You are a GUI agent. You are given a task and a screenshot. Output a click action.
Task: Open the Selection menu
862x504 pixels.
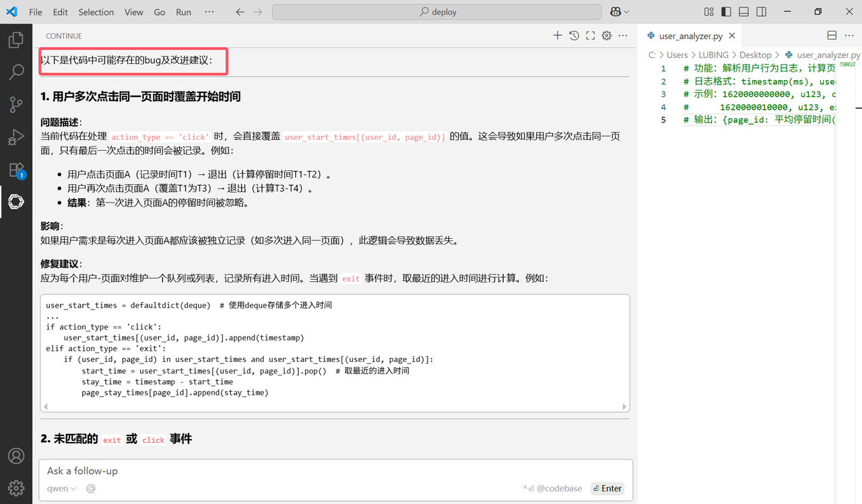click(x=96, y=12)
